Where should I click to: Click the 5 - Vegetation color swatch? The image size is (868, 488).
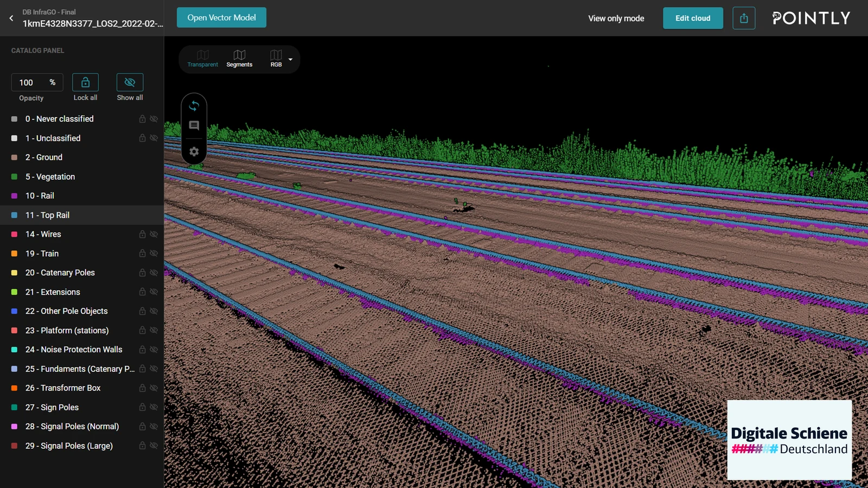tap(14, 176)
